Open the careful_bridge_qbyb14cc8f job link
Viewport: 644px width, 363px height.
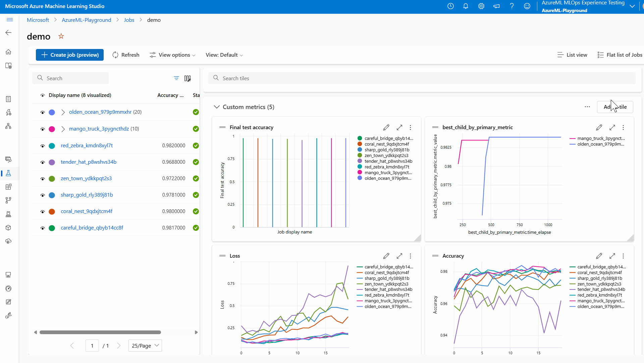(92, 228)
